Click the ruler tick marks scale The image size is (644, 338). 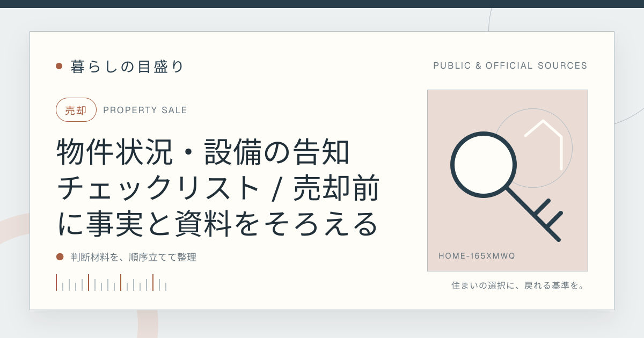(111, 283)
